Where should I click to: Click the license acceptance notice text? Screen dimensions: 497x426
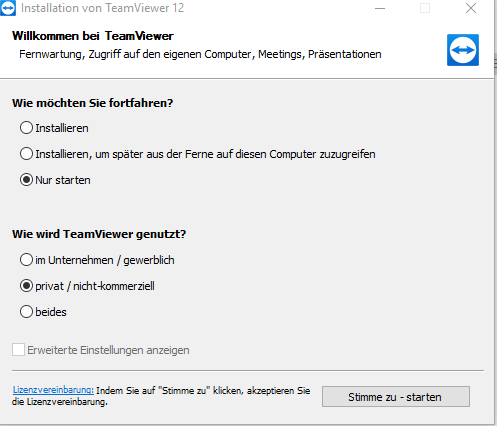pos(161,396)
